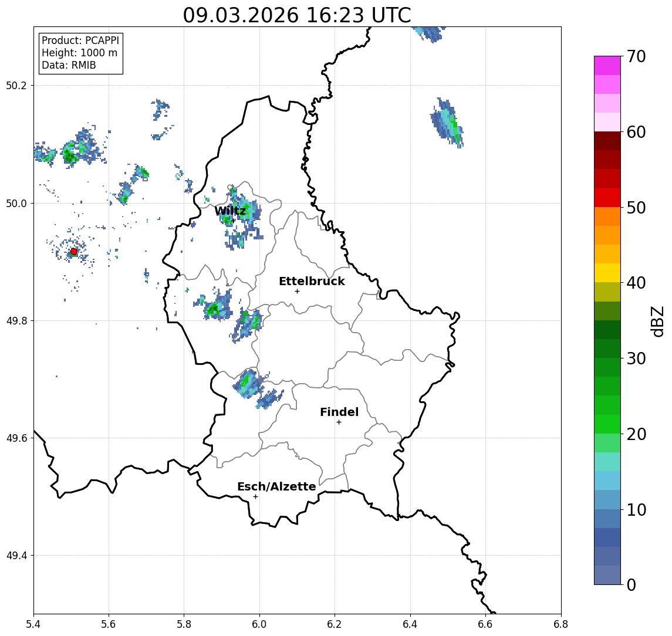Click the colorbar tick label 20
672x636 pixels.
636,434
